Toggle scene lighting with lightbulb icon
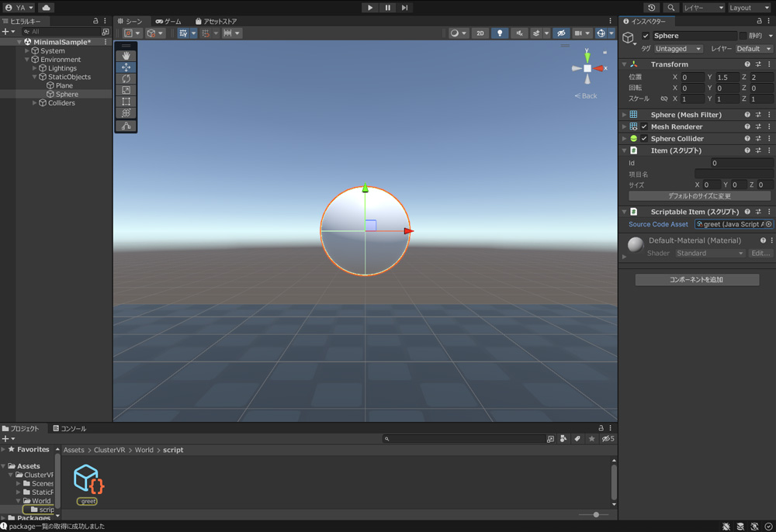The height and width of the screenshot is (532, 776). click(x=500, y=33)
